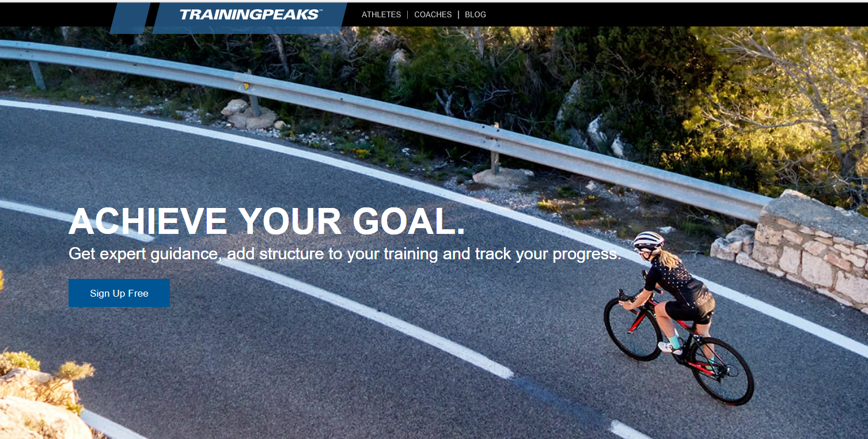
Task: Click the yellow reflector on the guardrail
Action: click(x=246, y=86)
